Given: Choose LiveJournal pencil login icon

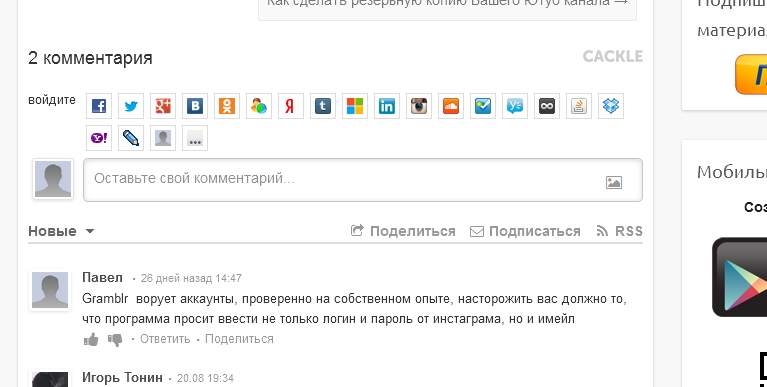Looking at the screenshot, I should pyautogui.click(x=131, y=138).
